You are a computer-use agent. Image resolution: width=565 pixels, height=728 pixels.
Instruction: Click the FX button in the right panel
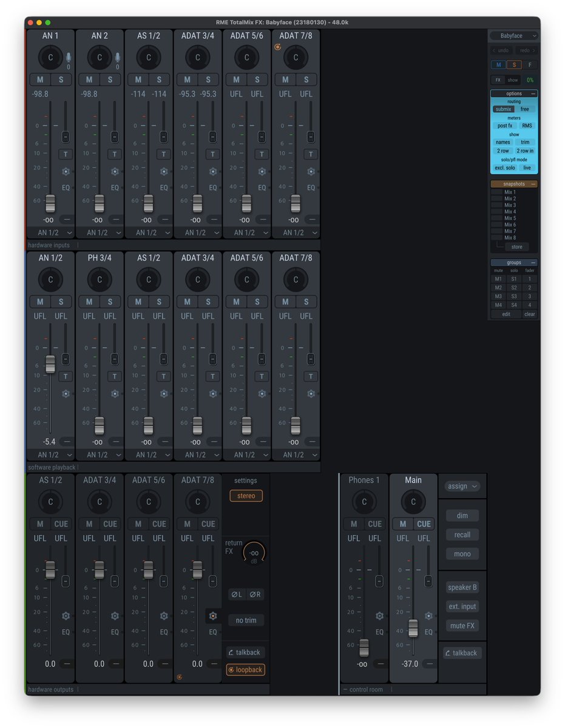coord(498,80)
